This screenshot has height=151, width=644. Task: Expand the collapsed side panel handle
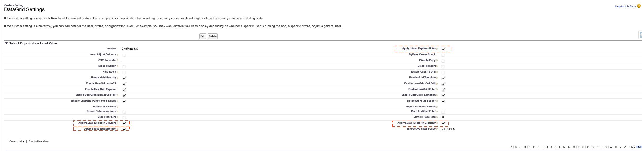(x=641, y=35)
